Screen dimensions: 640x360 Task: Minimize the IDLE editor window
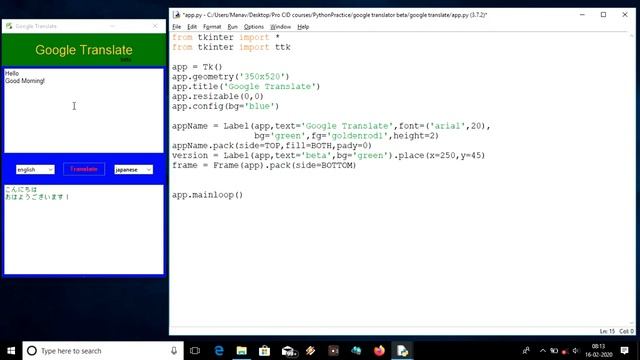582,15
